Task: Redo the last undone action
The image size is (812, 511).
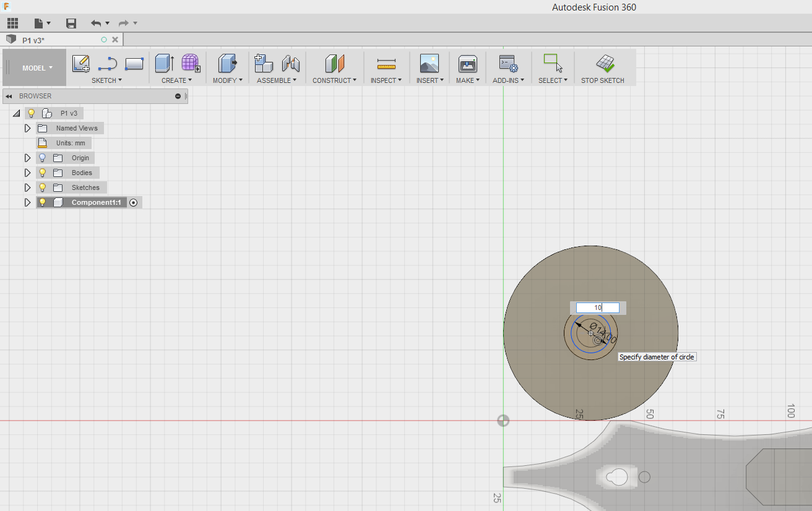Action: point(124,24)
